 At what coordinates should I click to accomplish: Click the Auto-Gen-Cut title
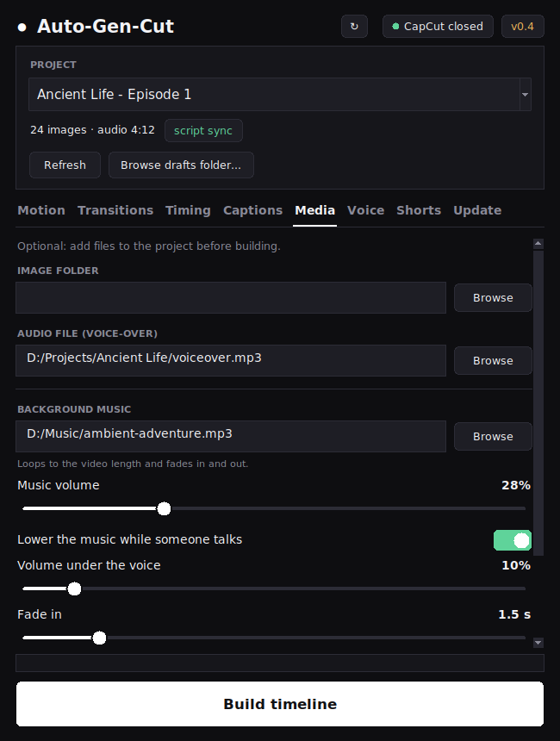[x=105, y=27]
